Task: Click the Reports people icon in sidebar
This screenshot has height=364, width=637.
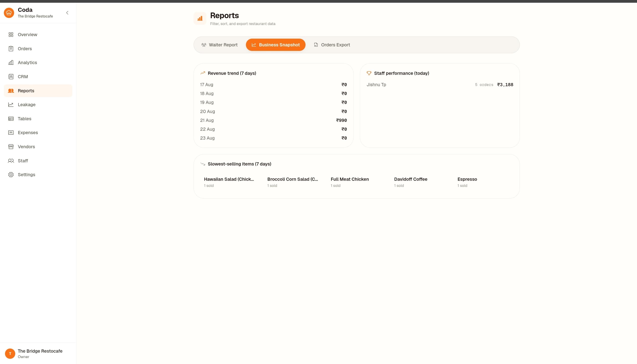Action: click(x=11, y=91)
